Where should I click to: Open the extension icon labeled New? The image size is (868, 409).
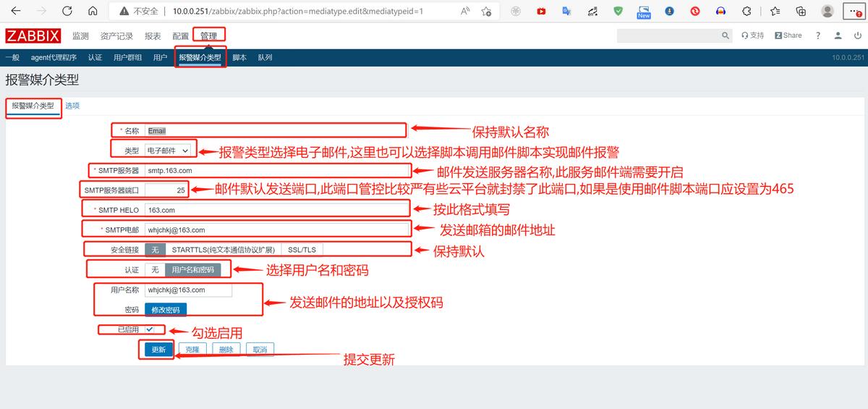click(x=643, y=12)
